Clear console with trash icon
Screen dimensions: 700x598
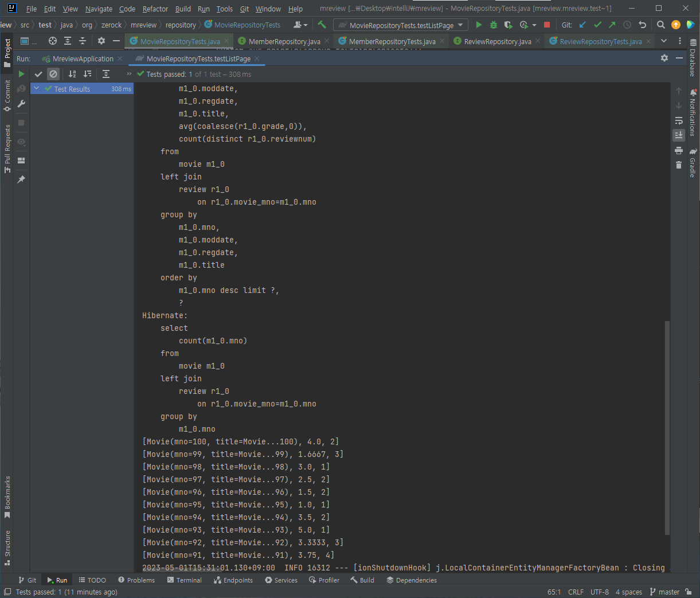pos(679,165)
